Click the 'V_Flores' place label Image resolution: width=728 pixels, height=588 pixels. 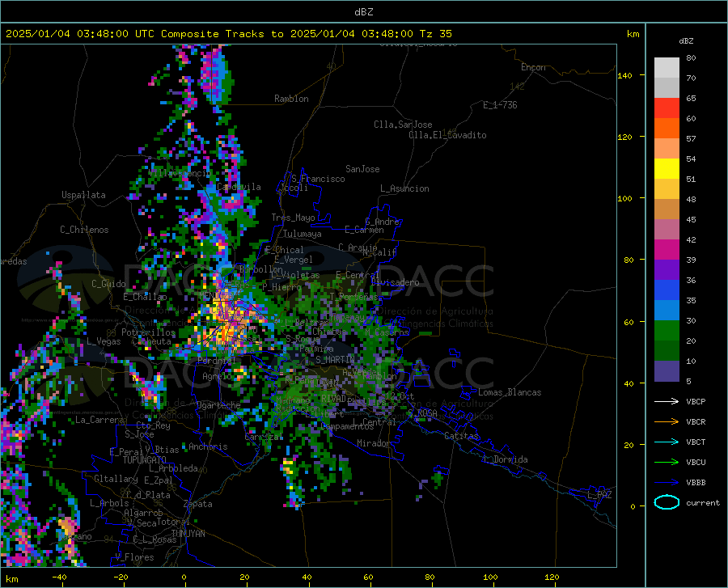click(134, 557)
